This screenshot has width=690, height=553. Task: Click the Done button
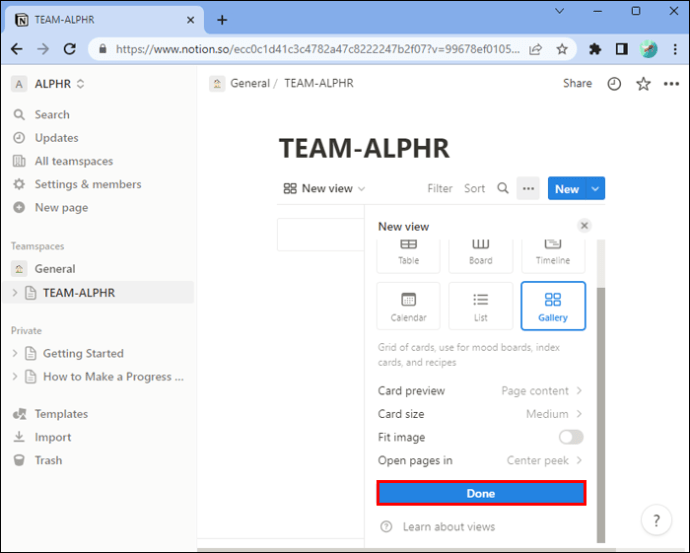481,493
